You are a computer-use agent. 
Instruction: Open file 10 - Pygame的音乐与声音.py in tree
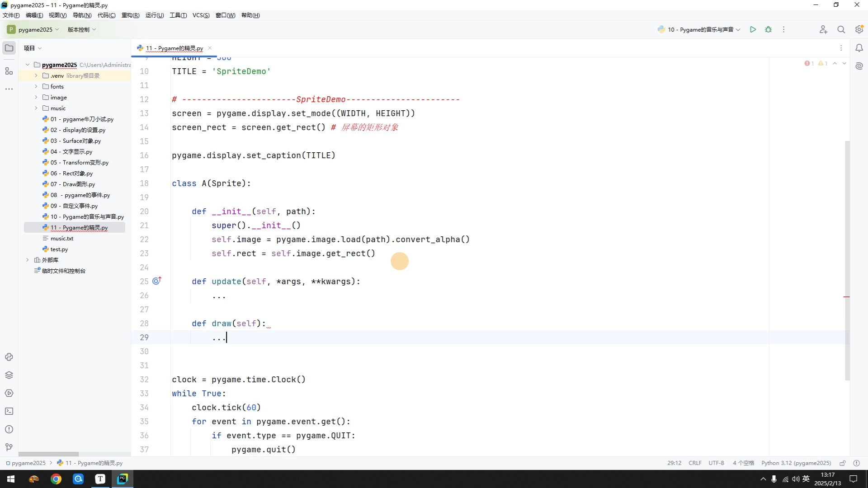(x=87, y=216)
